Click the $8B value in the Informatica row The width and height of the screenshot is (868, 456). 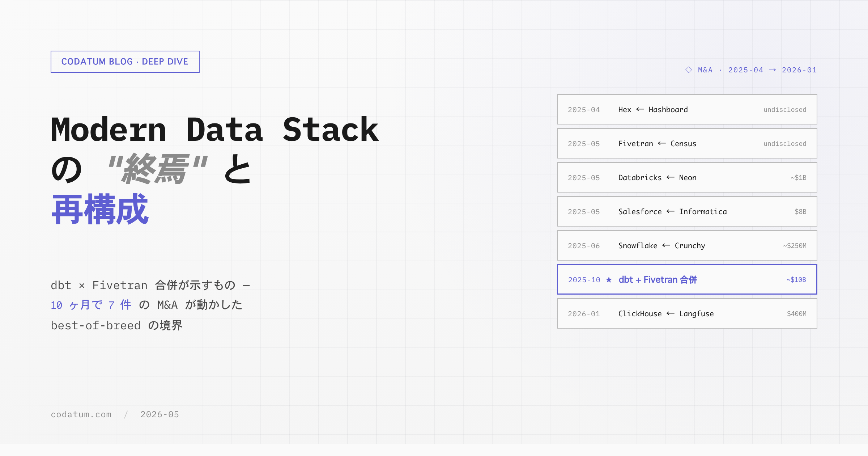point(800,212)
